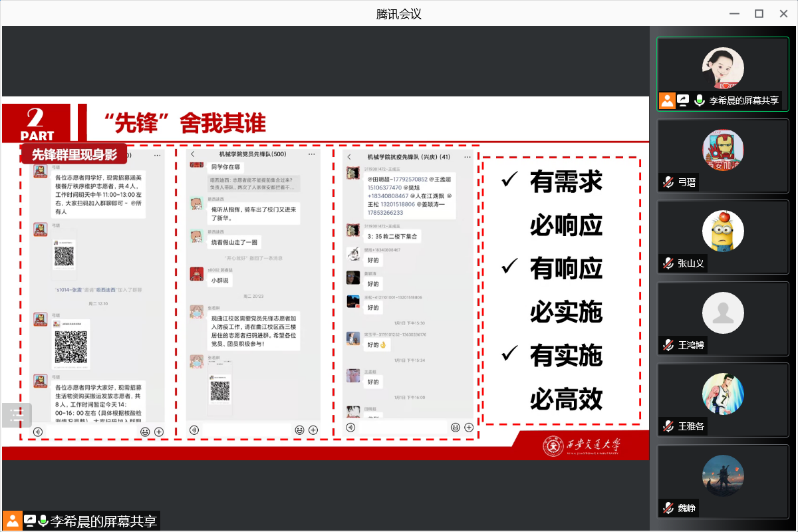Click the screen-share icon in 李希晨's participant tile
The width and height of the screenshot is (798, 532).
(683, 100)
